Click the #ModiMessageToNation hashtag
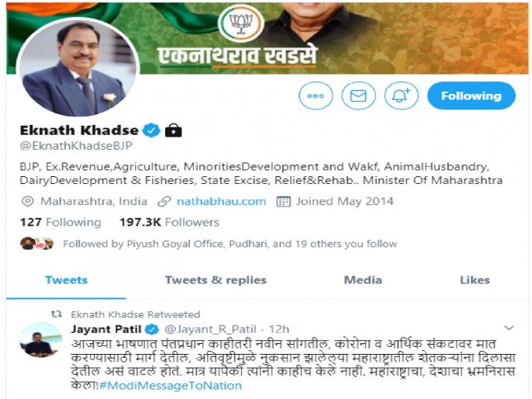This screenshot has width=532, height=399. click(170, 386)
